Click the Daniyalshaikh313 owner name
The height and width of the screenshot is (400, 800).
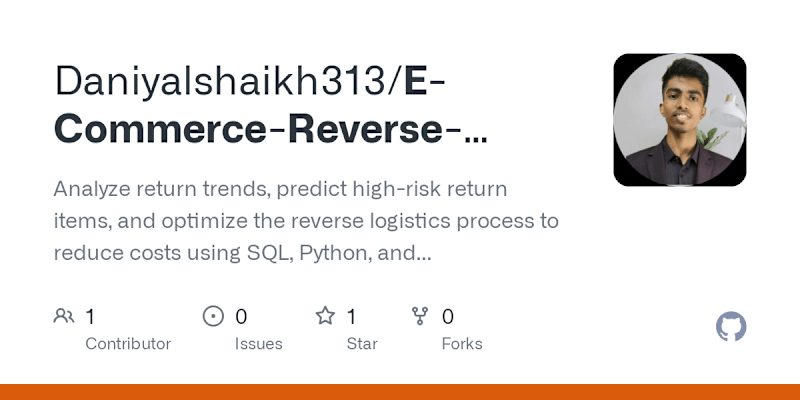pyautogui.click(x=219, y=81)
